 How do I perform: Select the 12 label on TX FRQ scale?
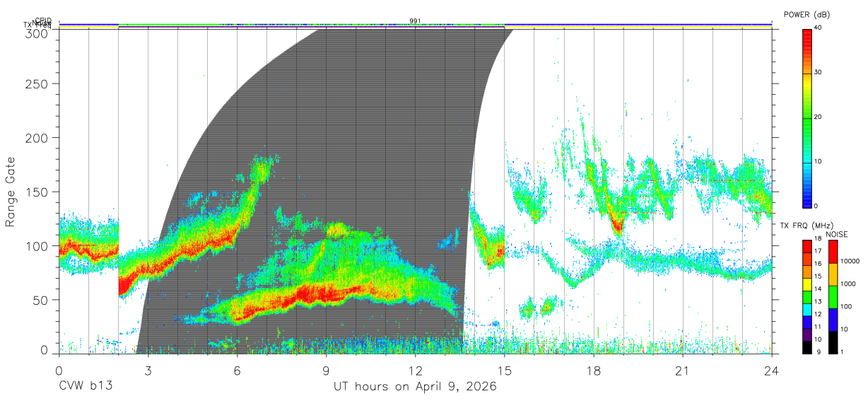tap(817, 315)
